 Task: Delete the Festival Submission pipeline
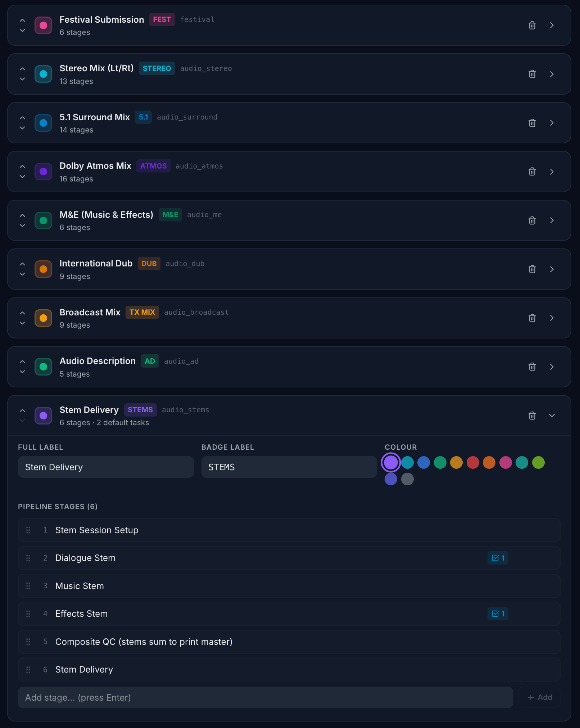[x=532, y=25]
